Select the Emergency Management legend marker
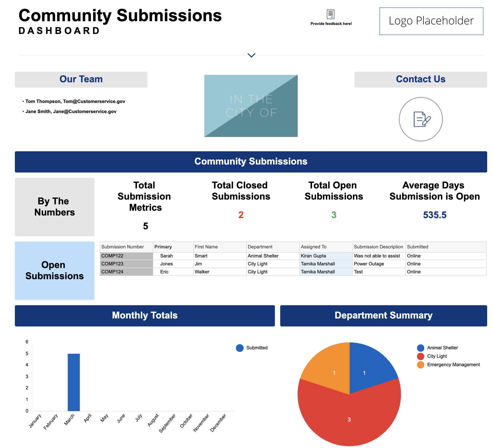Screen dimensions: 493x448 point(421,365)
